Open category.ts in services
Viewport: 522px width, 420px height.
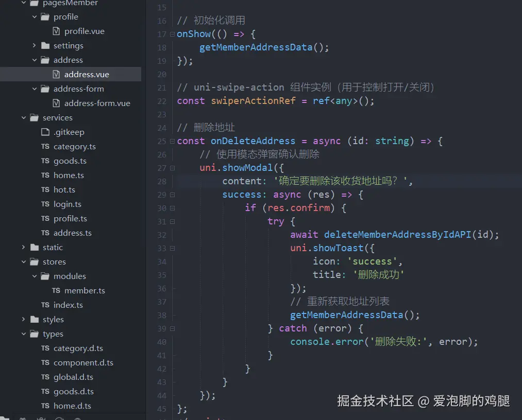(75, 146)
